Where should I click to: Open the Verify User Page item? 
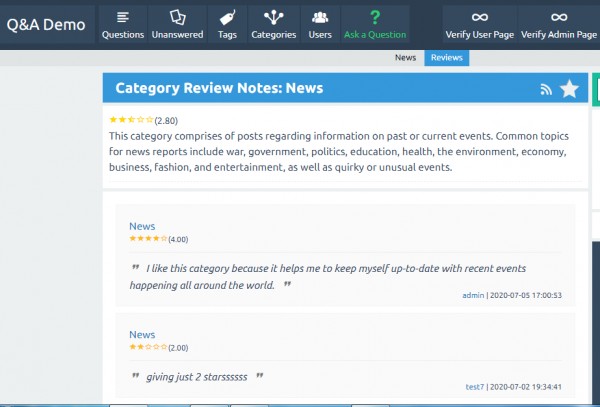click(x=480, y=24)
